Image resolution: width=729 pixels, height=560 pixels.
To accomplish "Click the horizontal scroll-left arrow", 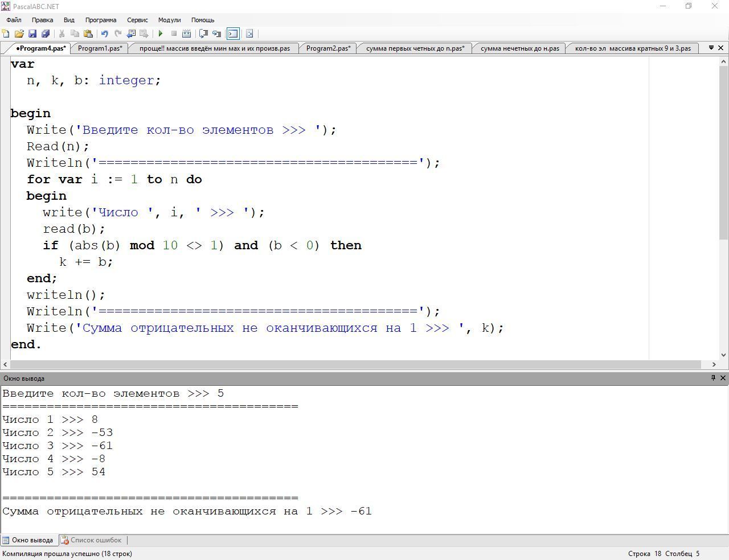I will 5,364.
